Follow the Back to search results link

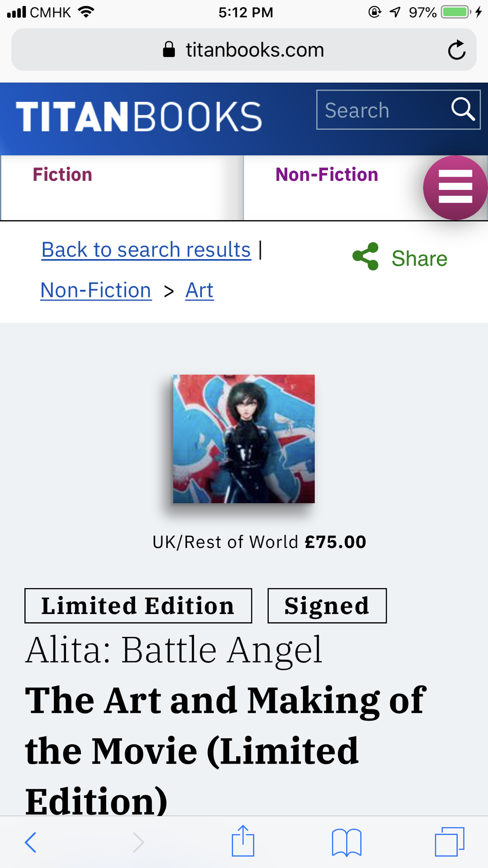pos(146,250)
